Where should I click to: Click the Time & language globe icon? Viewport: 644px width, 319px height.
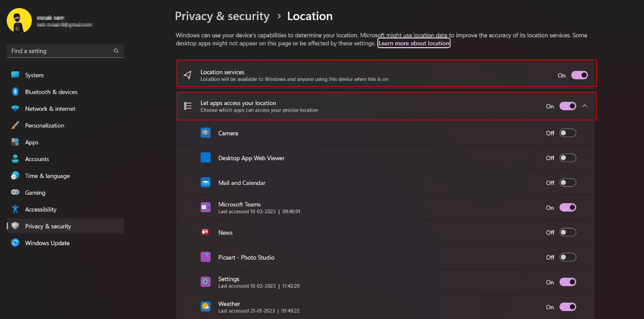(15, 176)
